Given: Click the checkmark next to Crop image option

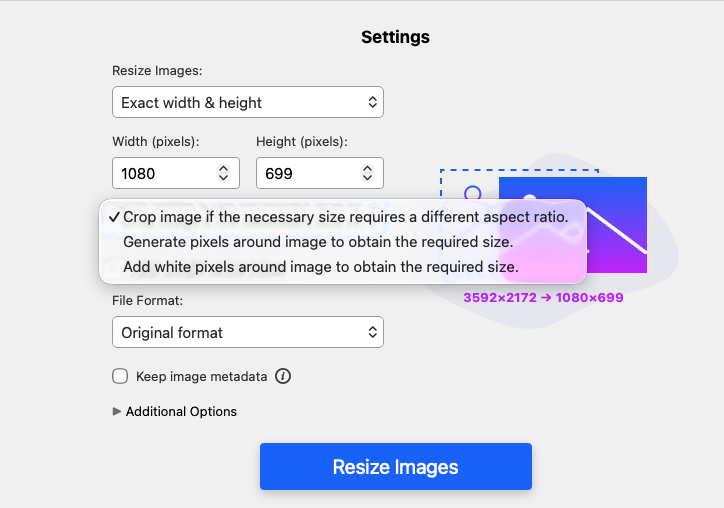Looking at the screenshot, I should 114,216.
